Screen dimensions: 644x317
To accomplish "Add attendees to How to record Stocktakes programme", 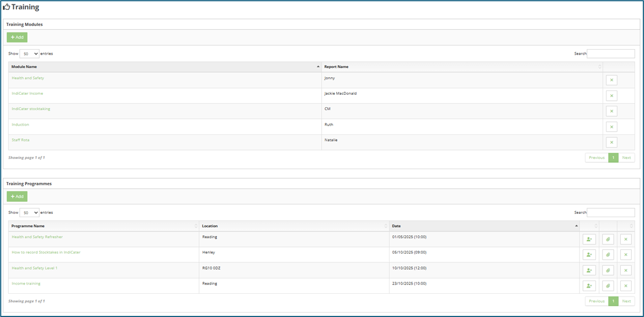I will click(x=589, y=255).
